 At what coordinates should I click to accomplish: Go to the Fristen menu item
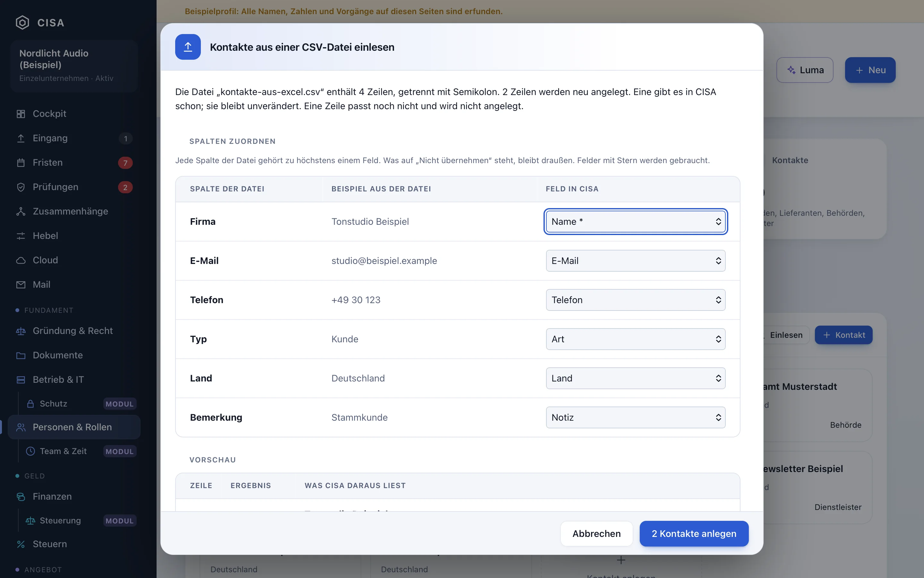(74, 163)
